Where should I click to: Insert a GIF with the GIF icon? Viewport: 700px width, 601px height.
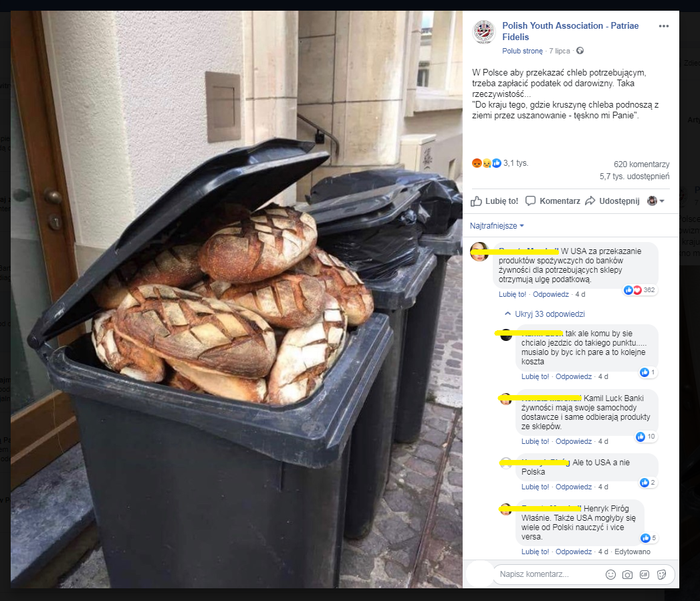tap(645, 574)
